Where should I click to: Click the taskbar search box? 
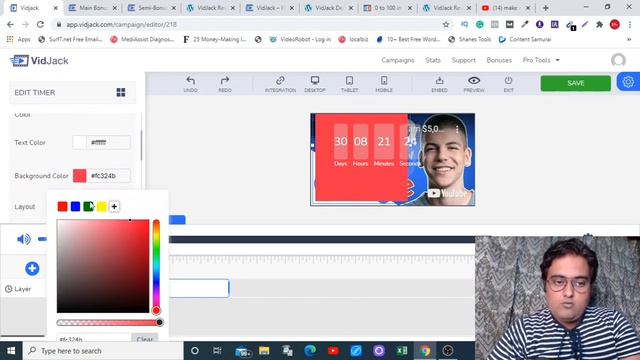(103, 351)
